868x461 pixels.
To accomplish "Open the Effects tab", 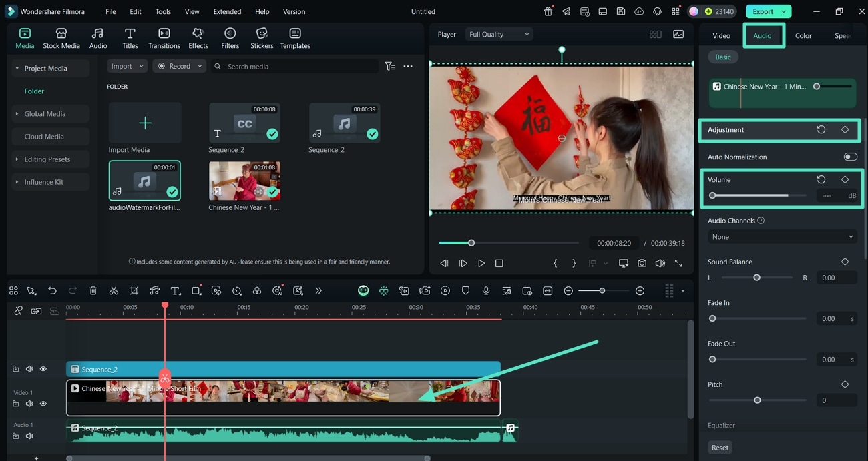I will click(198, 39).
